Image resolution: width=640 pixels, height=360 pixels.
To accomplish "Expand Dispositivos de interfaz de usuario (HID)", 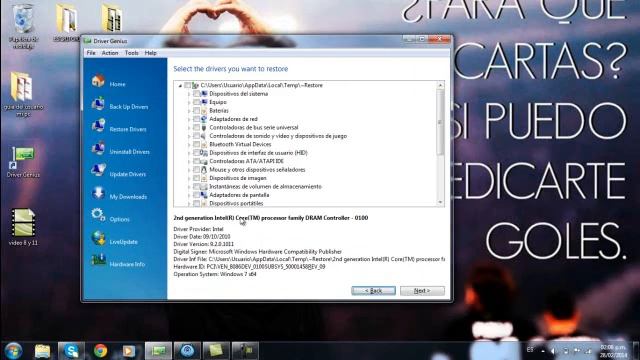I will [189, 153].
